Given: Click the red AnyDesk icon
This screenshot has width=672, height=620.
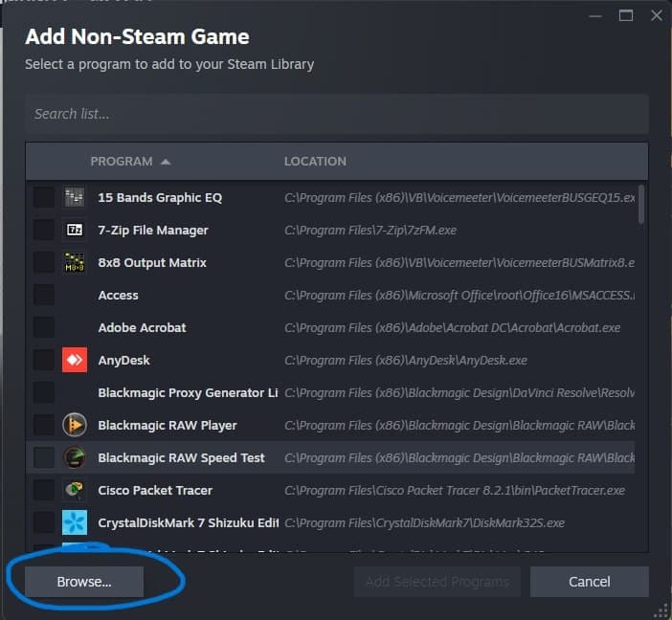Looking at the screenshot, I should point(74,360).
